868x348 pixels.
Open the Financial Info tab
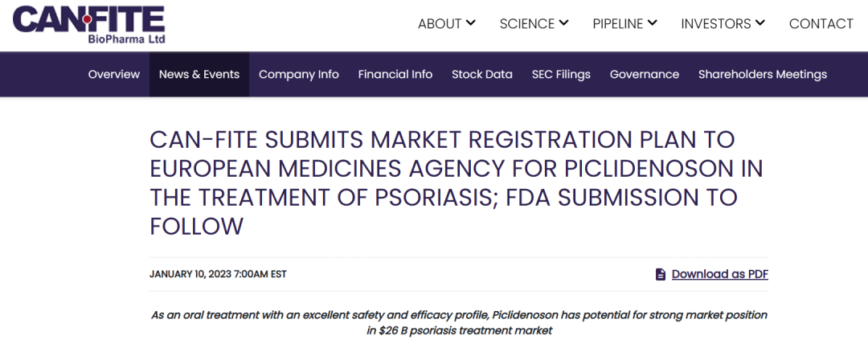[395, 74]
